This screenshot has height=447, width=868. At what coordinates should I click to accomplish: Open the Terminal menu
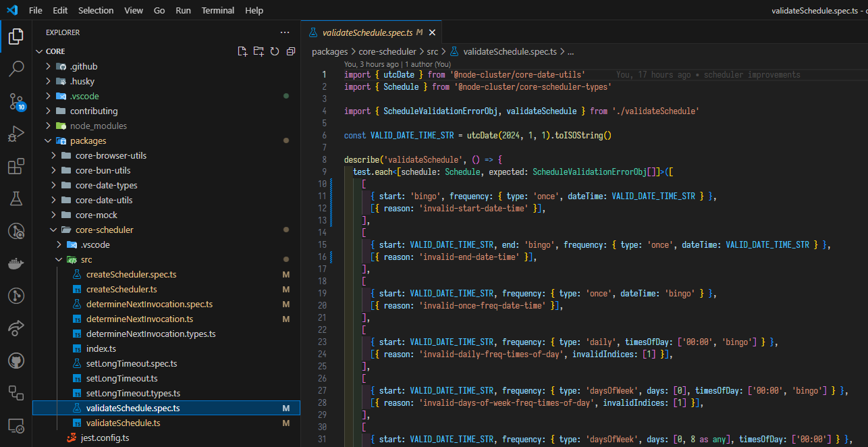[x=218, y=11]
